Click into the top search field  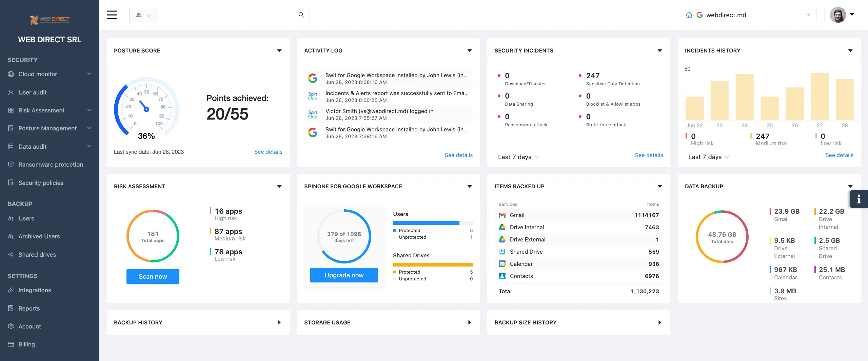pyautogui.click(x=227, y=15)
